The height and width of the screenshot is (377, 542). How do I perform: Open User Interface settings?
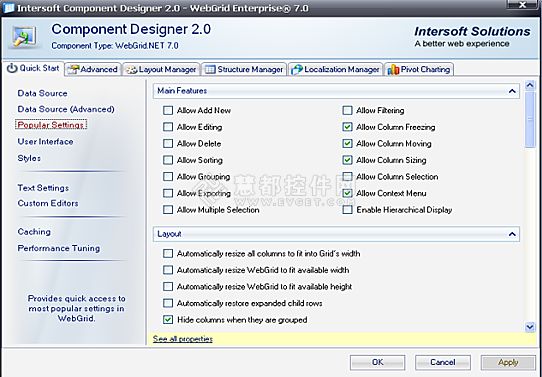45,142
